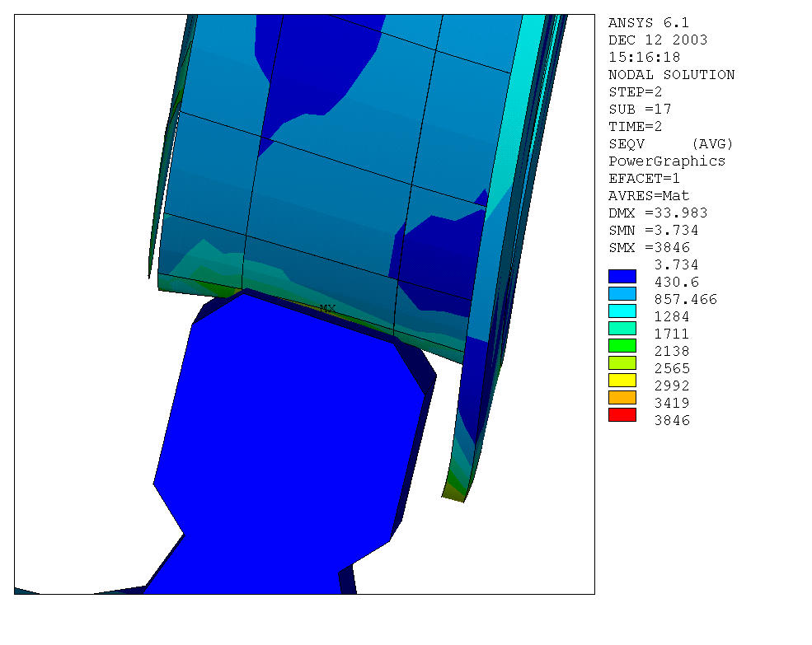This screenshot has width=812, height=645.
Task: Click the yellow legend swatch
Action: tap(622, 381)
